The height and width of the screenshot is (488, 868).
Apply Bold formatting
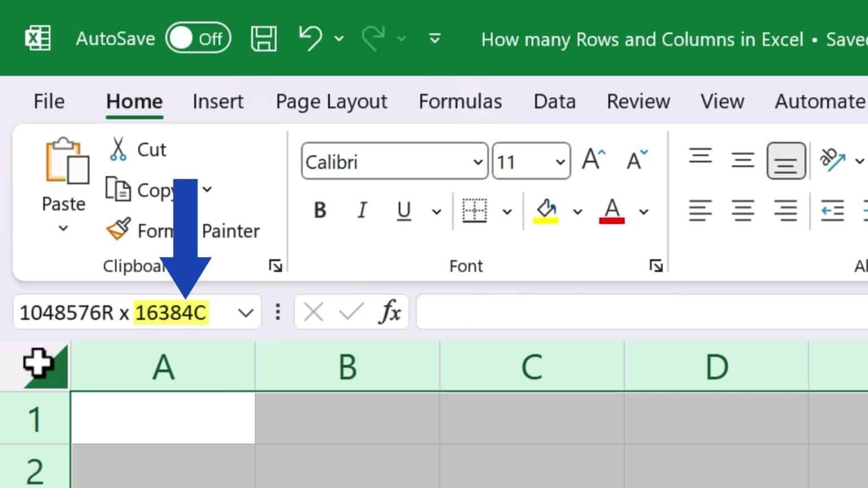tap(319, 211)
